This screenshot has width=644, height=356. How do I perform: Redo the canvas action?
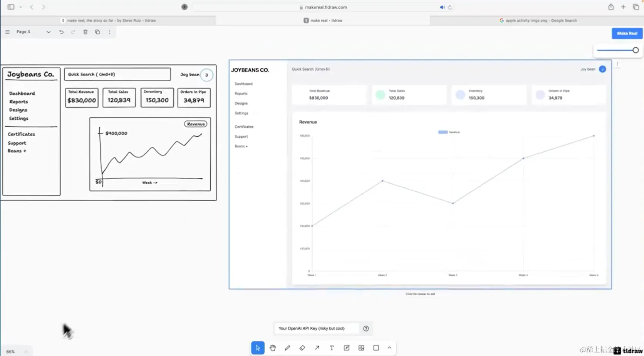[73, 32]
